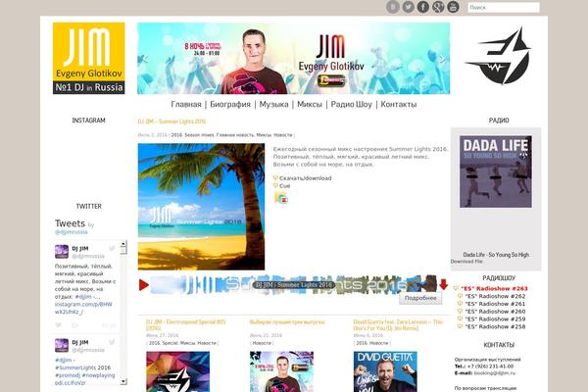The image size is (588, 392).
Task: Click the up arrow of the Twitter scrollbar
Action: (x=123, y=244)
